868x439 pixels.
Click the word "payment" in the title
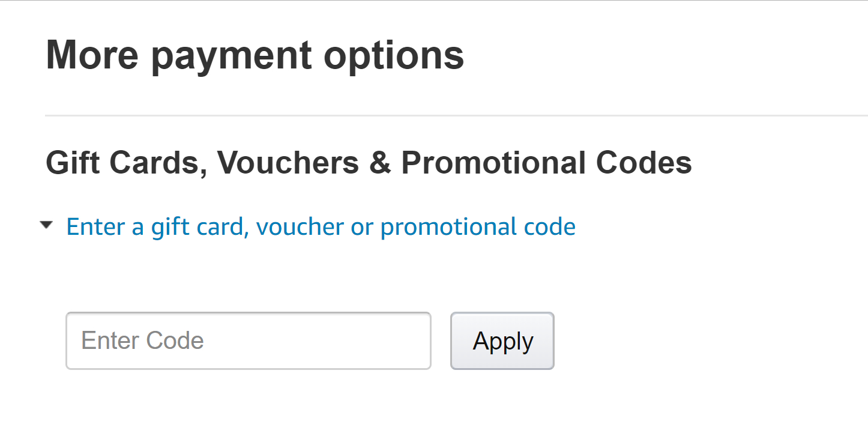tap(231, 55)
